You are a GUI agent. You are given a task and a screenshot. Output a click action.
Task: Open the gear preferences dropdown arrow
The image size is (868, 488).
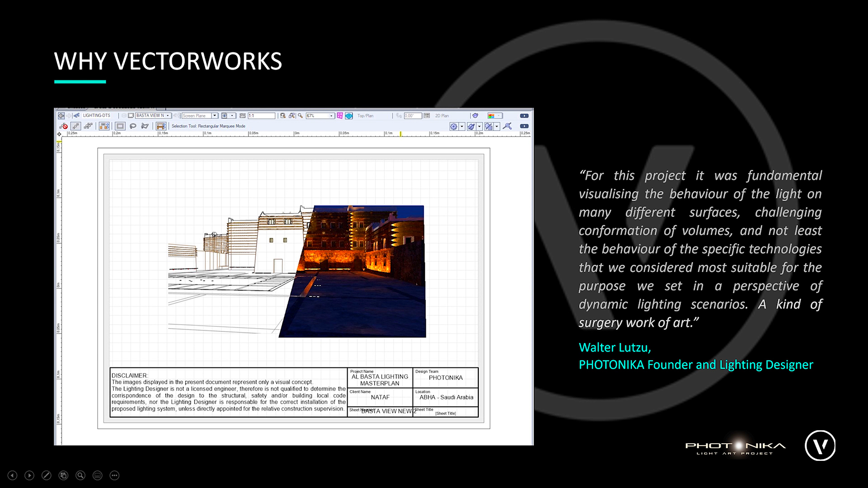[462, 127]
